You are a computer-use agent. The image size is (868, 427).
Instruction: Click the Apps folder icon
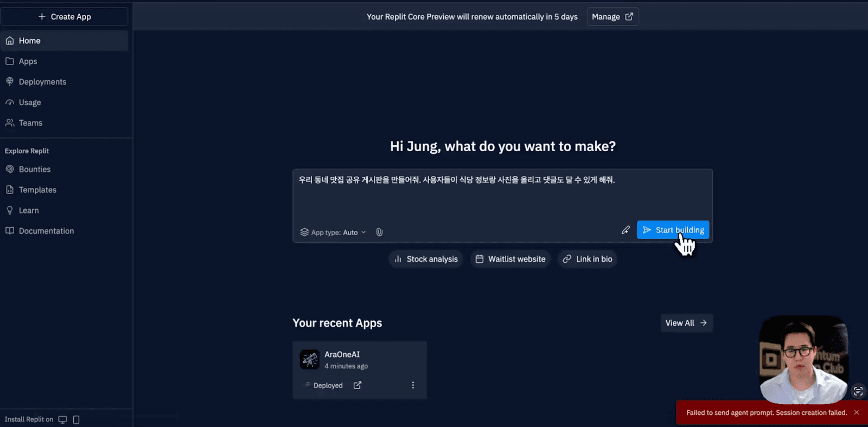(10, 61)
